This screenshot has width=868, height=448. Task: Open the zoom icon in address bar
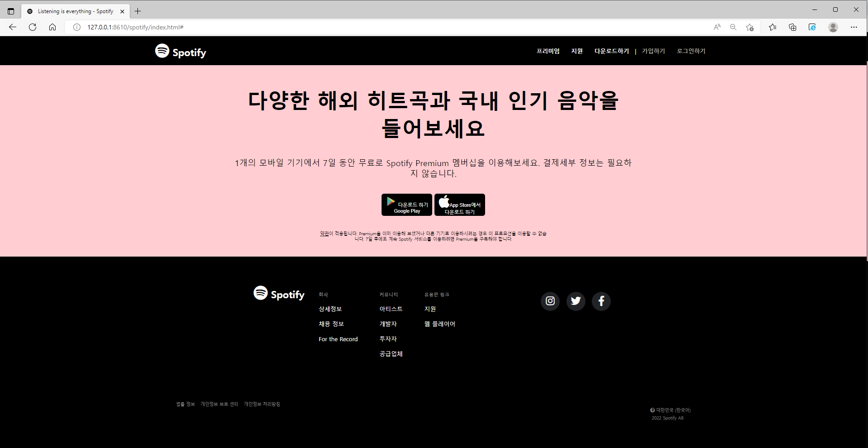pyautogui.click(x=733, y=27)
